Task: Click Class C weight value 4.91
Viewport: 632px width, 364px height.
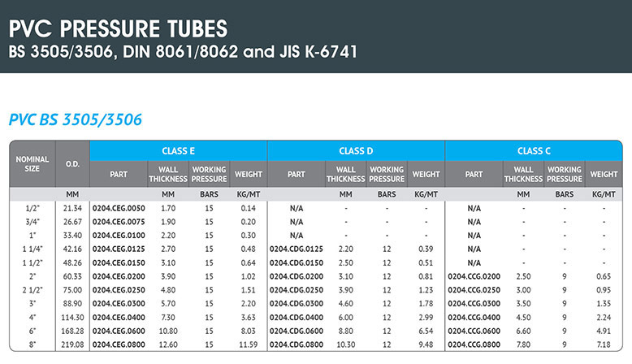Action: (x=604, y=331)
